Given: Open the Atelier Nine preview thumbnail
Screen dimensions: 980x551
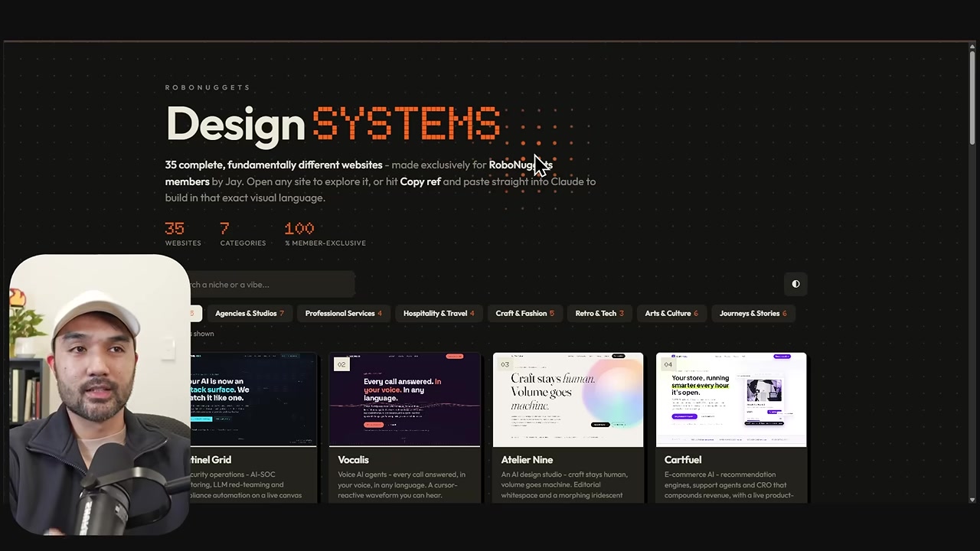Looking at the screenshot, I should pos(568,399).
